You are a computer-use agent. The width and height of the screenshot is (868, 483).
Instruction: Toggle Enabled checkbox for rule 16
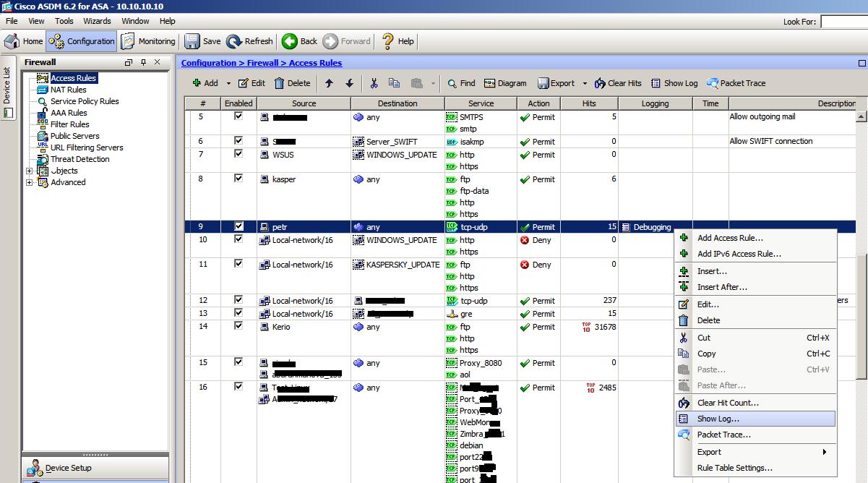click(239, 386)
